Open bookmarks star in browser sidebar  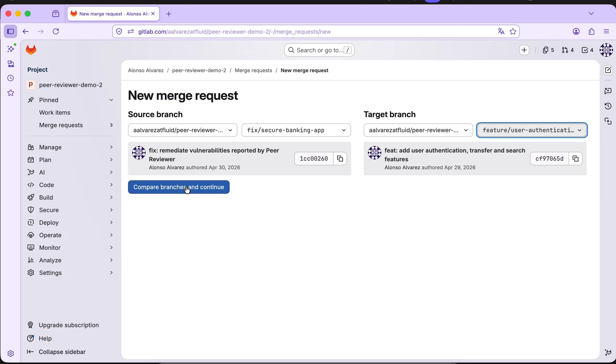point(11,93)
